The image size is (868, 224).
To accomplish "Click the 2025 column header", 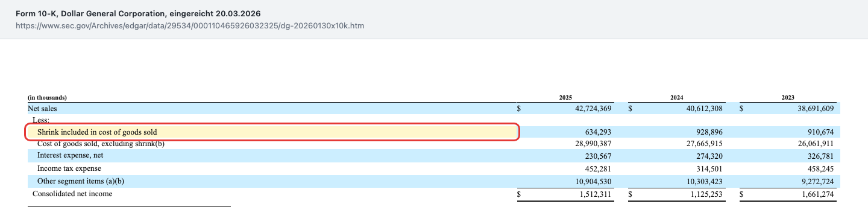I will (x=565, y=97).
